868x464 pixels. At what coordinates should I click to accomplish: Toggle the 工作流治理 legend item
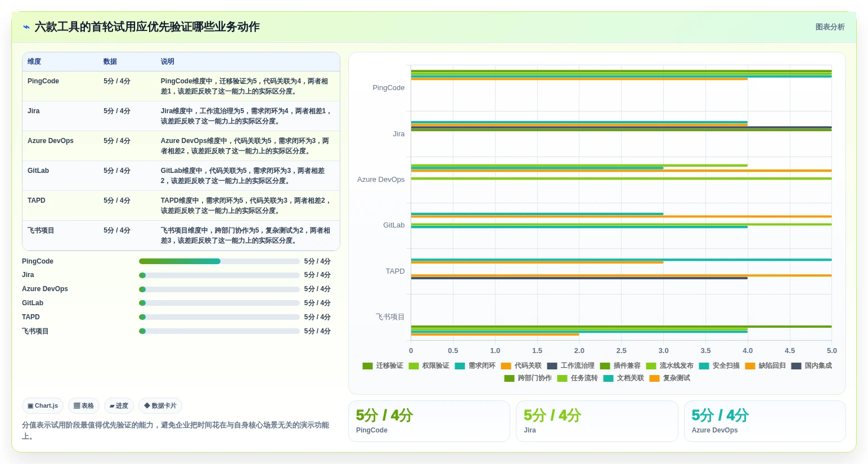571,365
